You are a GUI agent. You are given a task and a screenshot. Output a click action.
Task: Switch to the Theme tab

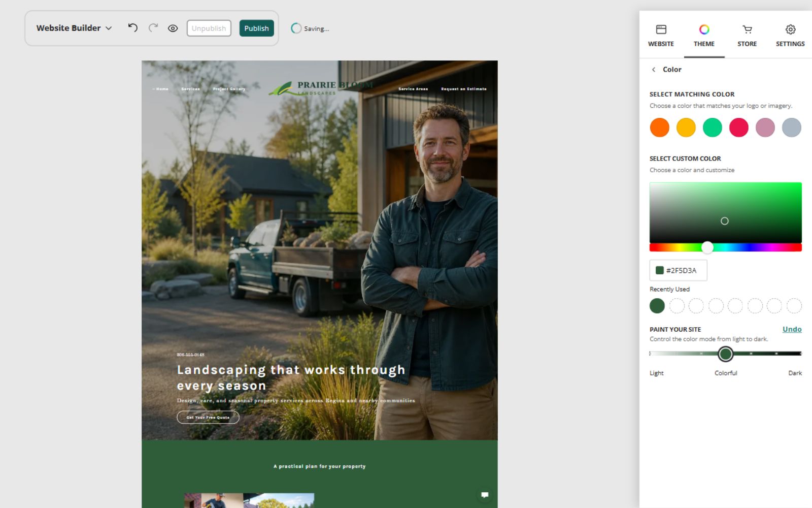tap(704, 36)
